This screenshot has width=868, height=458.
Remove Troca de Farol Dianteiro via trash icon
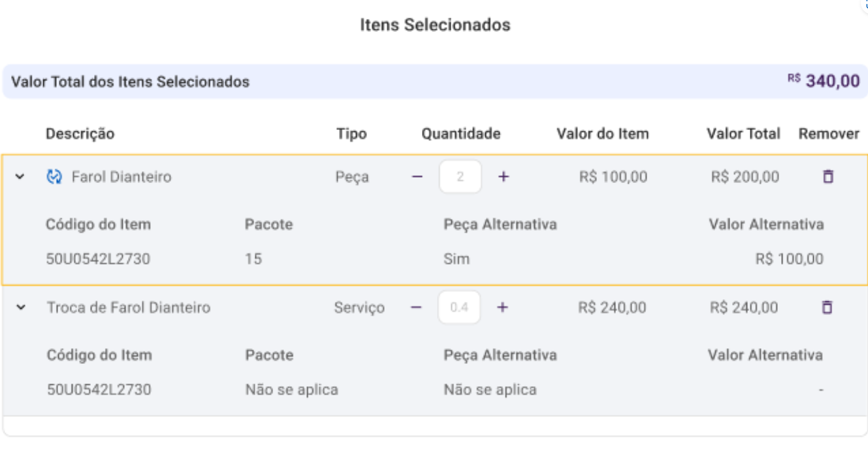827,307
